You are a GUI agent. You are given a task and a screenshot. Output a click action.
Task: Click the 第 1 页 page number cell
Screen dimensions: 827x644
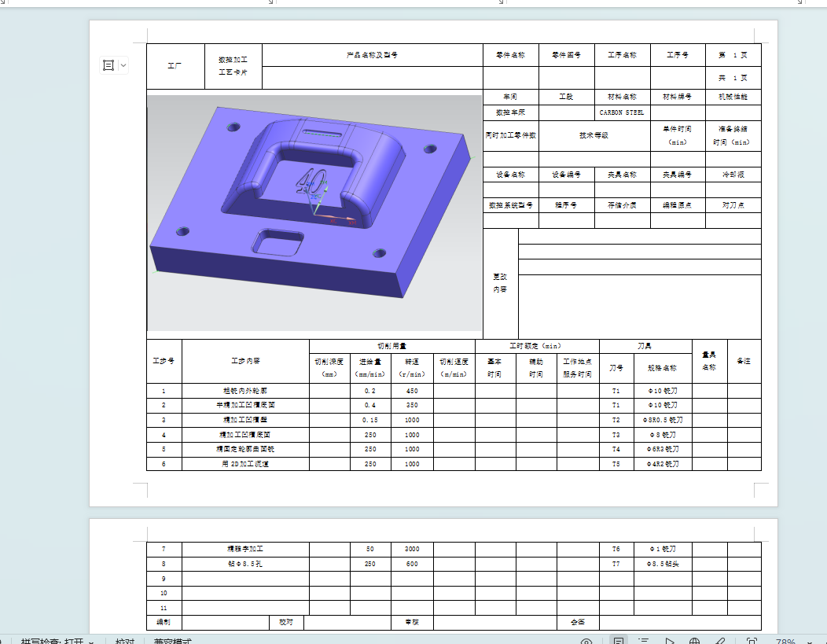pos(733,55)
